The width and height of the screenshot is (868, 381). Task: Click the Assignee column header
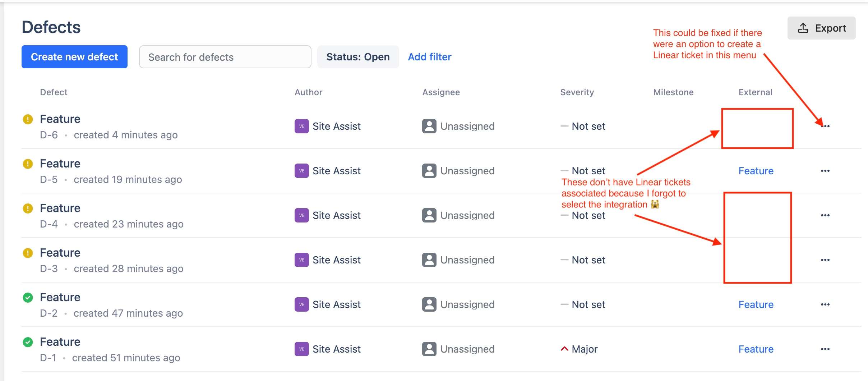[441, 92]
